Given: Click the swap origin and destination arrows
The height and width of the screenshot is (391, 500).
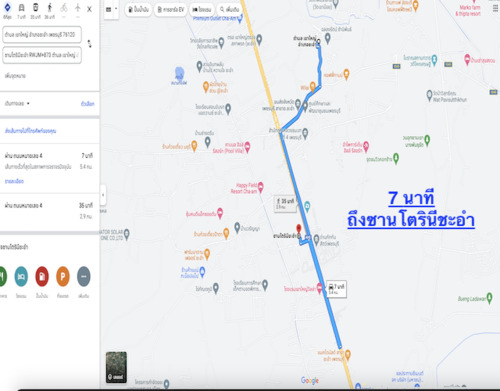Looking at the screenshot, I should (x=89, y=44).
